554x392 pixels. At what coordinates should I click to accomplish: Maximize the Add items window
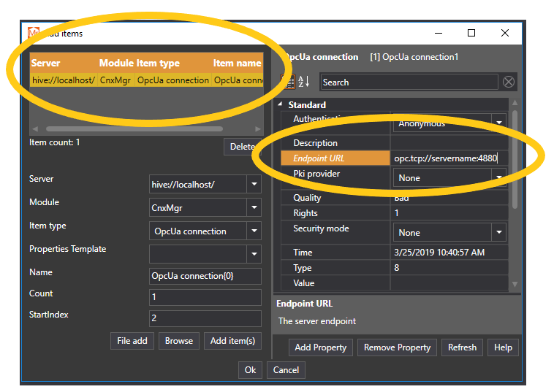[471, 33]
